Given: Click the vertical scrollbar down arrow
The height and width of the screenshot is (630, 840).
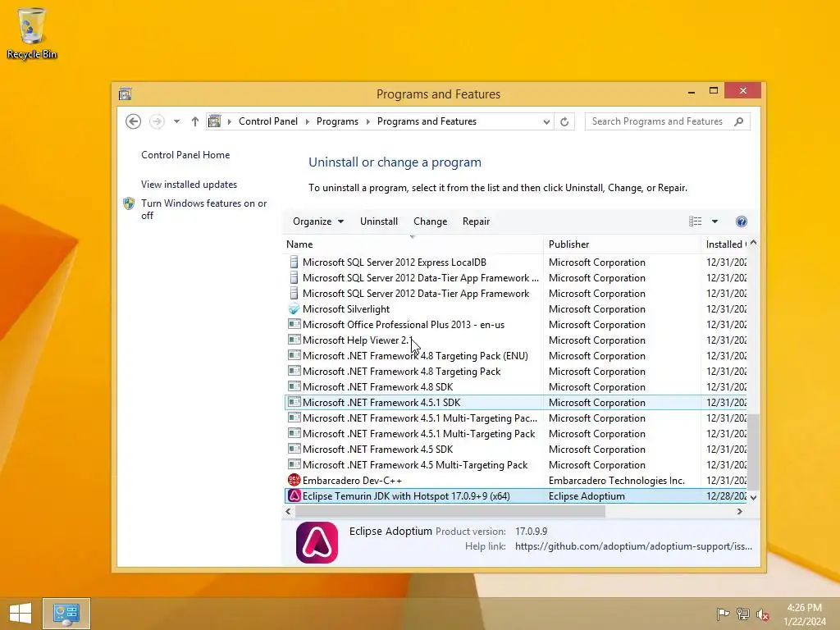Looking at the screenshot, I should 753,498.
